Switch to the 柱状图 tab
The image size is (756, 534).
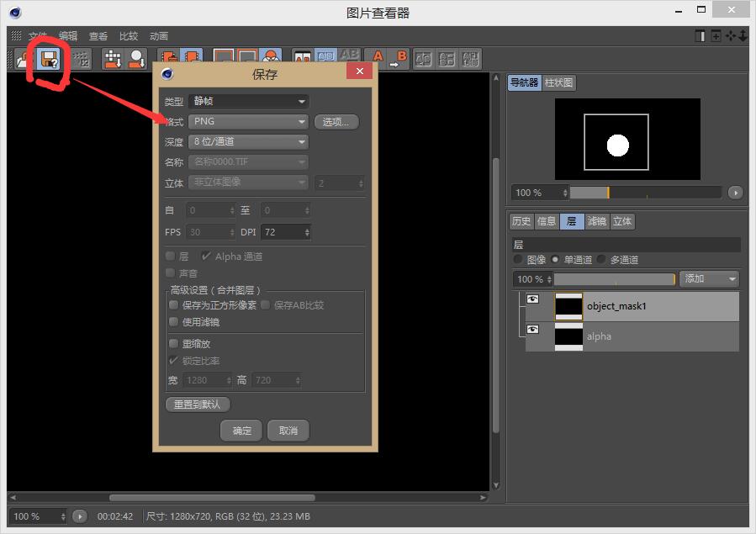559,83
